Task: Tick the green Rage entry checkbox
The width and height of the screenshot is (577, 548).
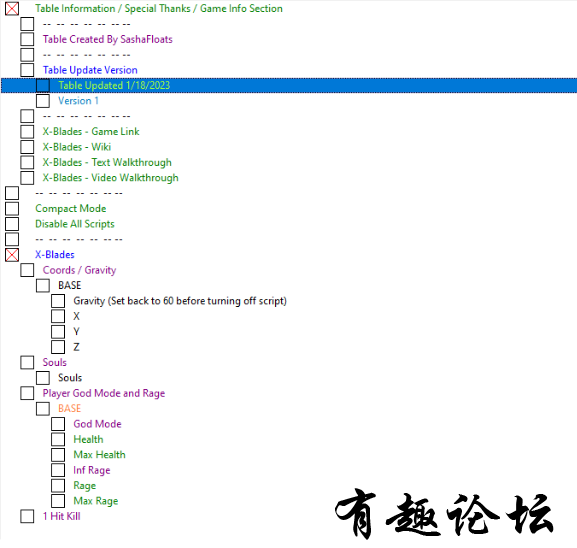Action: tap(58, 485)
